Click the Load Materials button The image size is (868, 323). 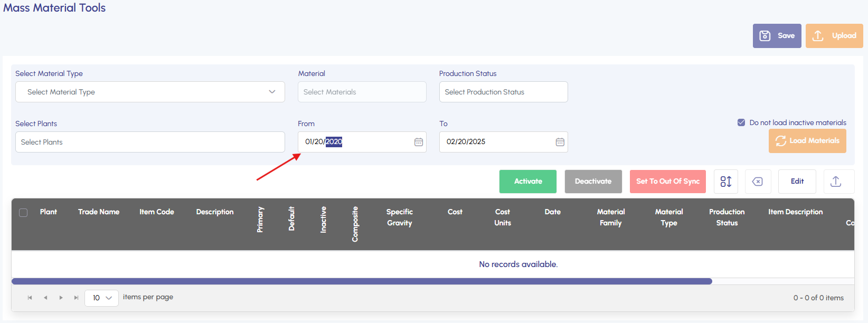click(x=807, y=141)
